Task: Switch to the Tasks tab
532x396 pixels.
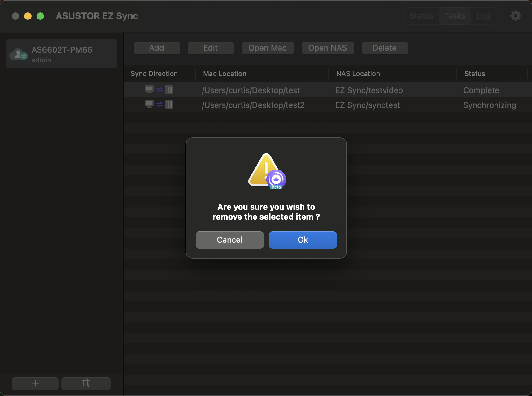Action: (455, 16)
